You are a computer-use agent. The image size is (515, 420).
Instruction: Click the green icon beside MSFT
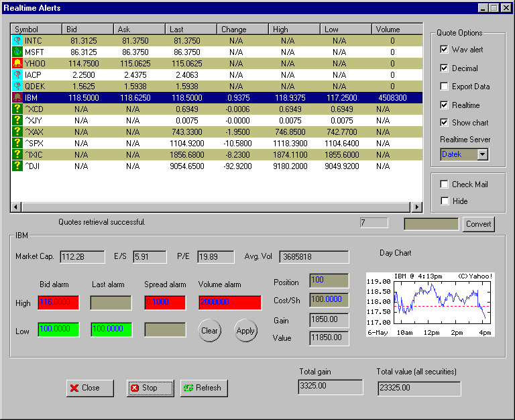tap(17, 52)
